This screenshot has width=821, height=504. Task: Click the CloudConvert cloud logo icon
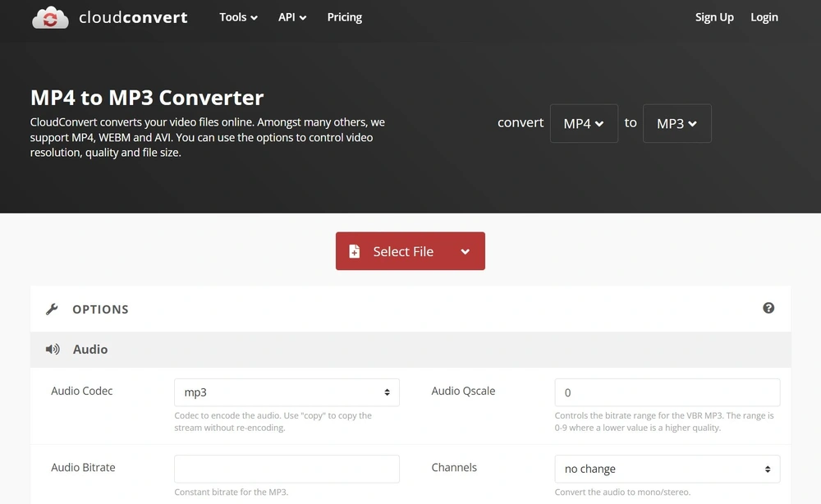(x=50, y=18)
